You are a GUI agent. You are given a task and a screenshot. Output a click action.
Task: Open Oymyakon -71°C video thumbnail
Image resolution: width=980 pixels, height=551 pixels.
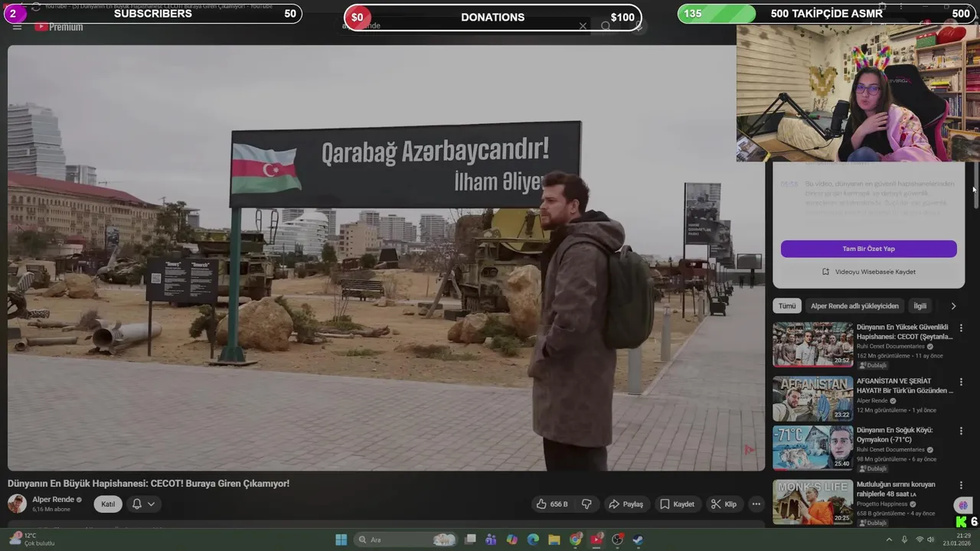click(812, 448)
